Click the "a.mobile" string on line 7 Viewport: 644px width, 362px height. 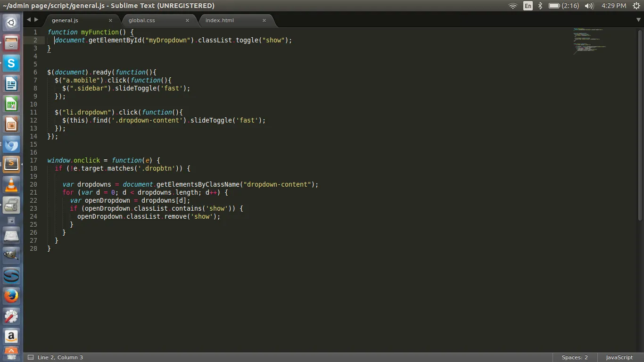point(81,80)
